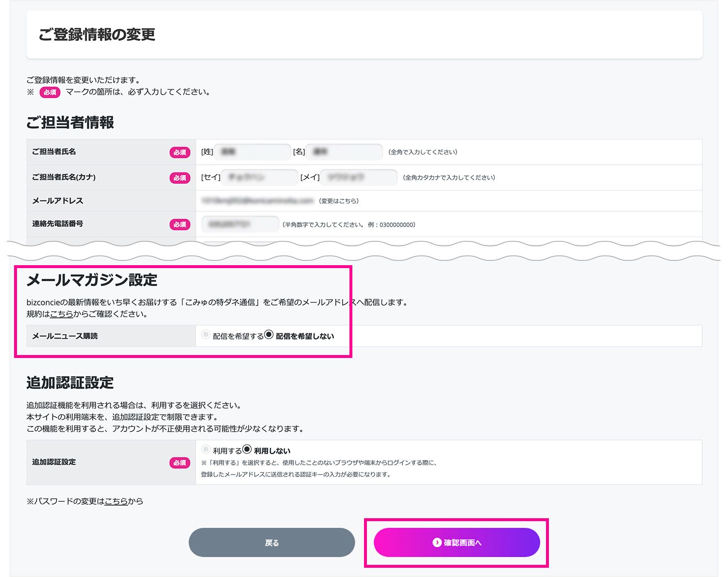
Task: Click the 必須 badge beside ご担当者氏名
Action: [180, 153]
